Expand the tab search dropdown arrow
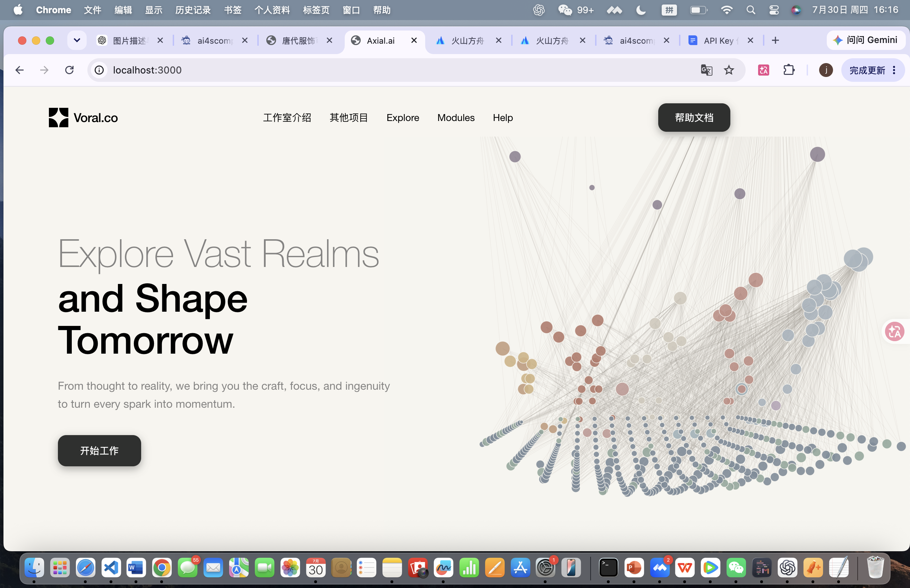This screenshot has width=910, height=588. click(77, 41)
